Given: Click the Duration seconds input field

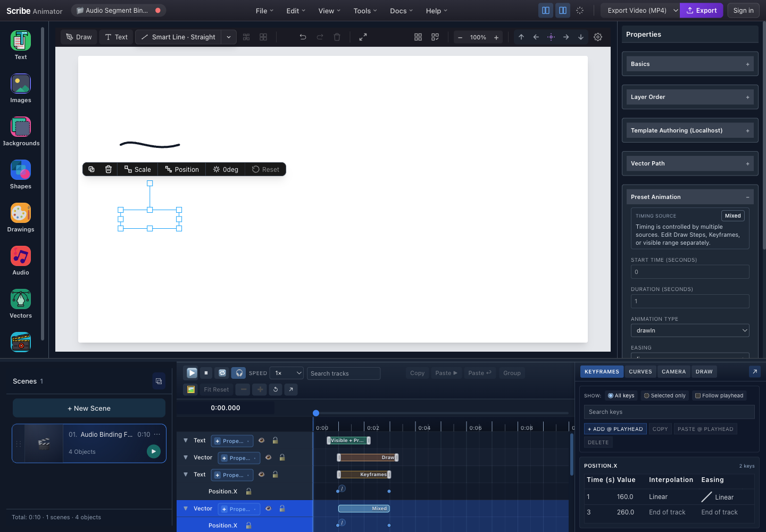Looking at the screenshot, I should coord(690,301).
